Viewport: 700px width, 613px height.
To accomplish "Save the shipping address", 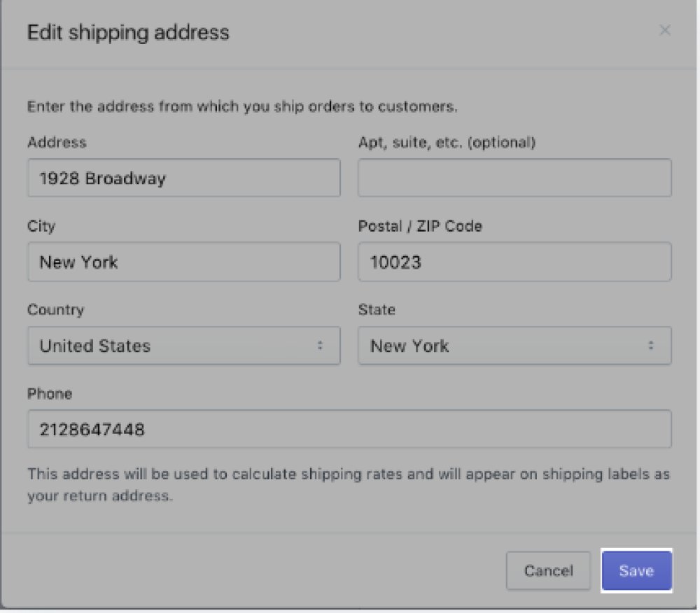I will [x=636, y=570].
